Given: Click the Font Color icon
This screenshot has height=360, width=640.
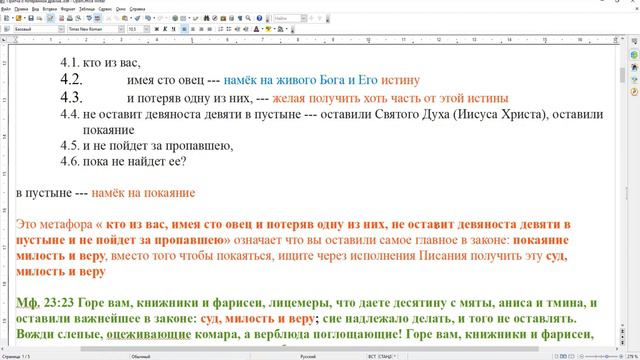Looking at the screenshot, I should 256,29.
